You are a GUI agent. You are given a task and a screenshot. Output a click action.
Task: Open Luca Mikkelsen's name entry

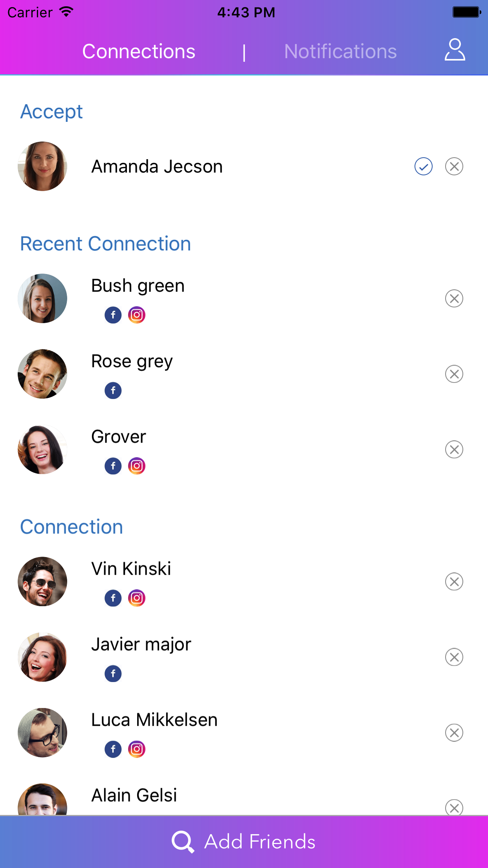pyautogui.click(x=154, y=720)
